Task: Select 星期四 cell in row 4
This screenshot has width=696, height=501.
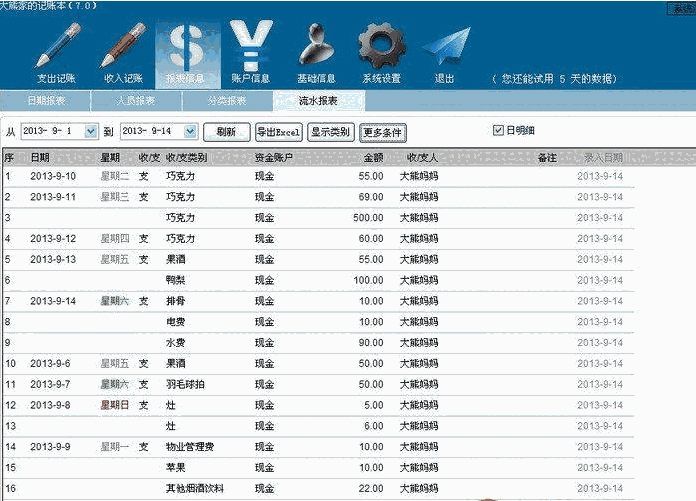Action: (115, 239)
